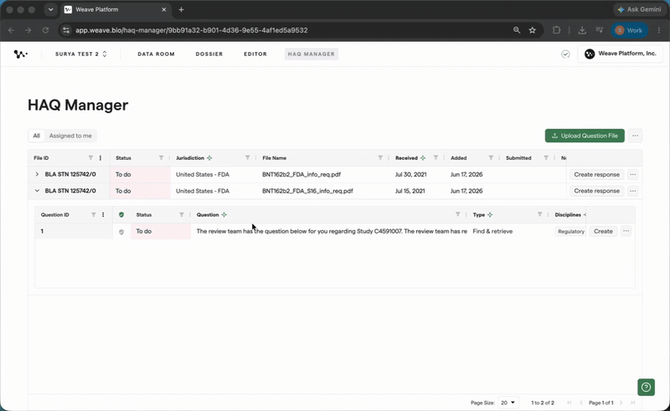Open the Work profile menu
670x411 pixels.
point(629,30)
